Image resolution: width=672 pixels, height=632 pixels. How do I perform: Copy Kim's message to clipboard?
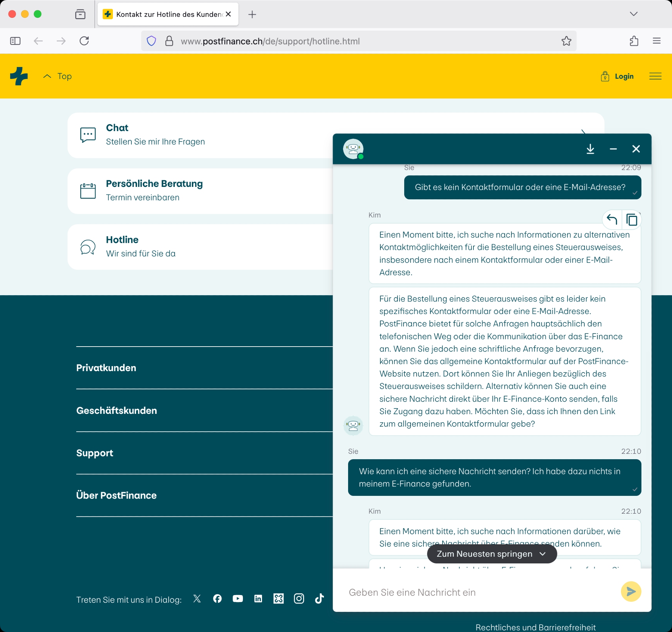pyautogui.click(x=631, y=220)
